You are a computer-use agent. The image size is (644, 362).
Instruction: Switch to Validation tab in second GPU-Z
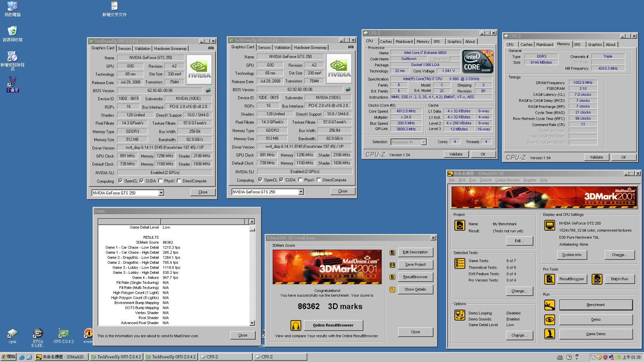click(x=283, y=48)
